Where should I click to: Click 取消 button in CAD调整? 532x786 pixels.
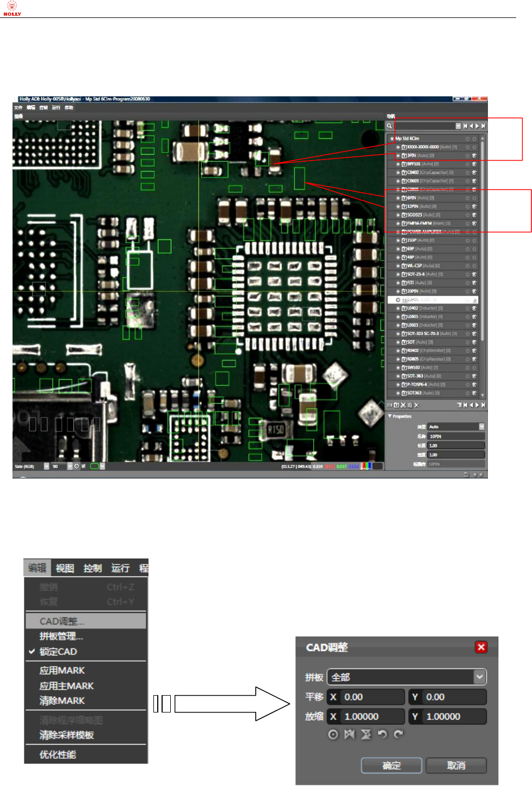tap(456, 765)
